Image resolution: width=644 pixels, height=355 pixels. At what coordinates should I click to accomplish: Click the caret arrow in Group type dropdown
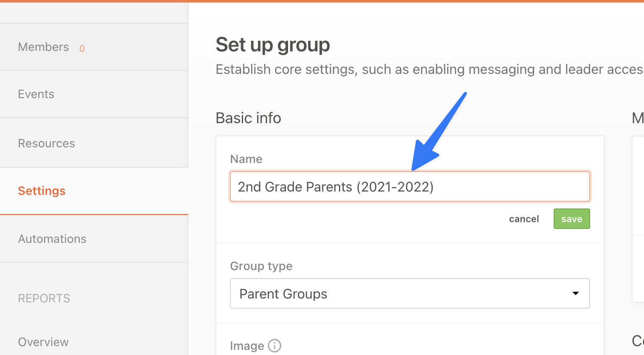click(x=576, y=293)
